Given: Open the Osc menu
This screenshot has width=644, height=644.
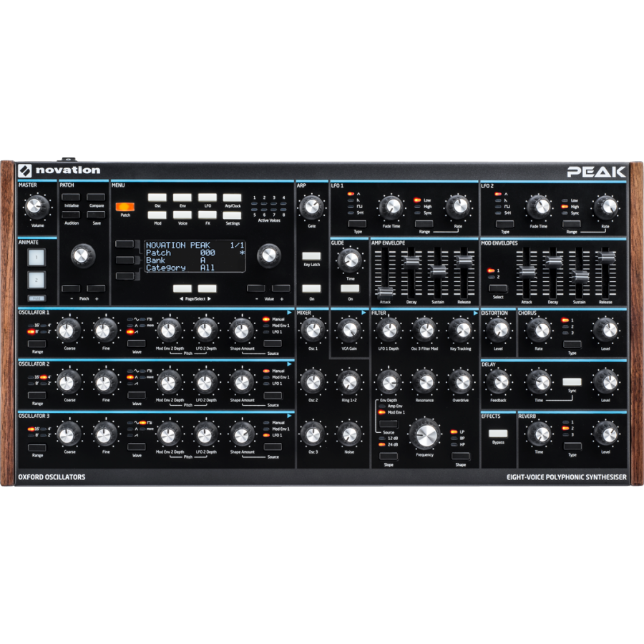Looking at the screenshot, I should point(157,197).
